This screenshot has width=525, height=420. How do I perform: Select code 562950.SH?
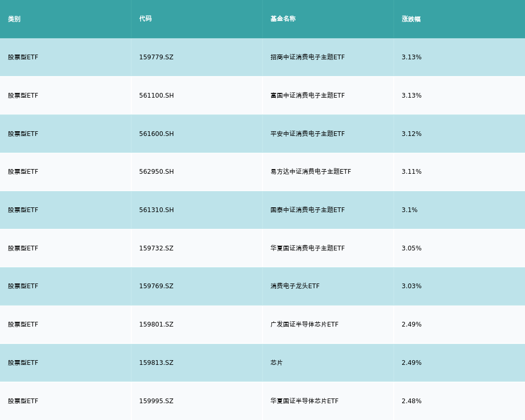156,172
